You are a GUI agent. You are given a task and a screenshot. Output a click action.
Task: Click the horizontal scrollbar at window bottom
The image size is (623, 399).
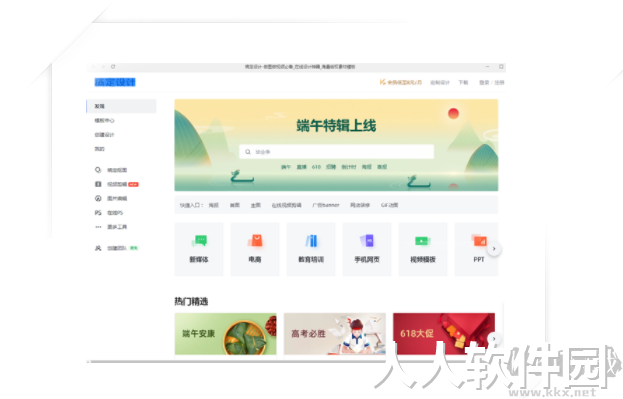click(x=238, y=362)
